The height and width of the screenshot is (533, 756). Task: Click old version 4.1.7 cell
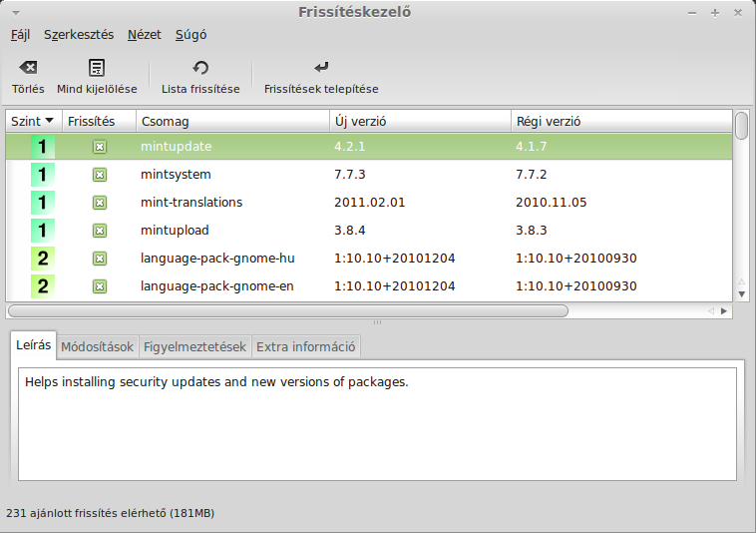pos(532,147)
